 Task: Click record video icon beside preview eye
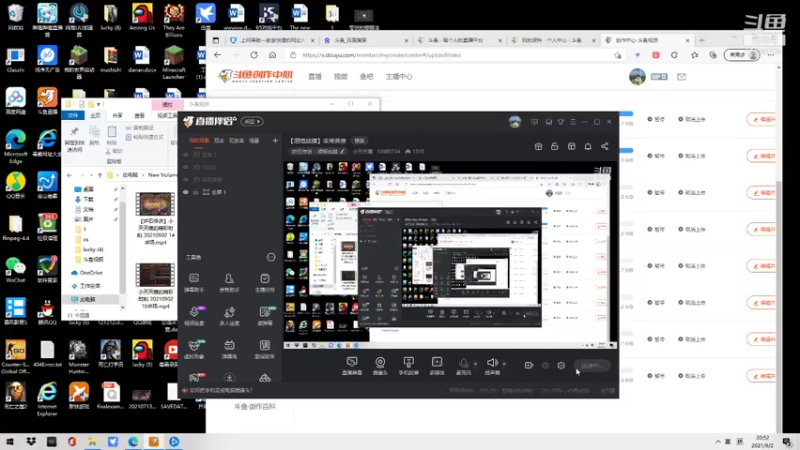tap(529, 365)
